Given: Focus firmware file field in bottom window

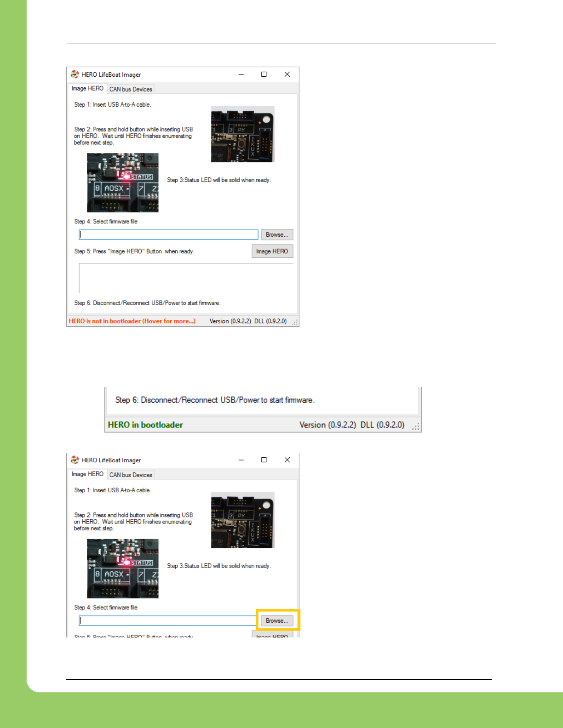Looking at the screenshot, I should 167,621.
